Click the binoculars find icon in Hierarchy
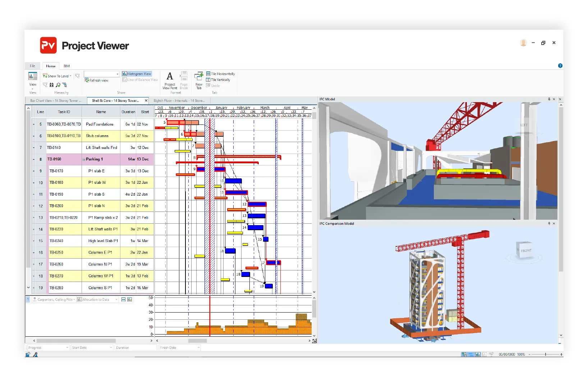The height and width of the screenshot is (387, 588). (51, 85)
